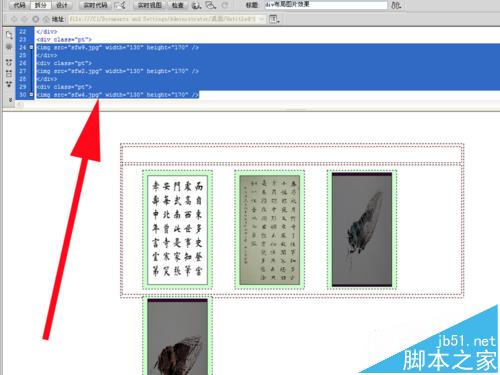This screenshot has height=375, width=500.
Task: Click the empty dashed header div in design view
Action: pos(292,154)
